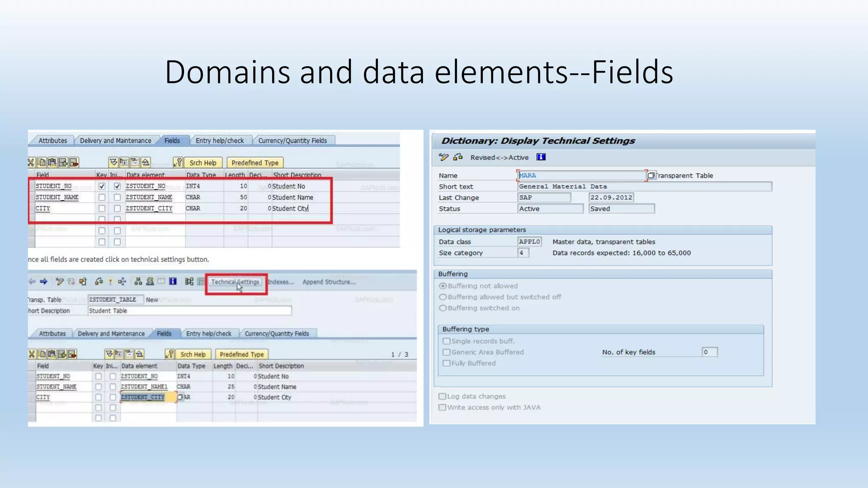
Task: Click the Copy icon in the upper fields toolbar
Action: (x=42, y=162)
